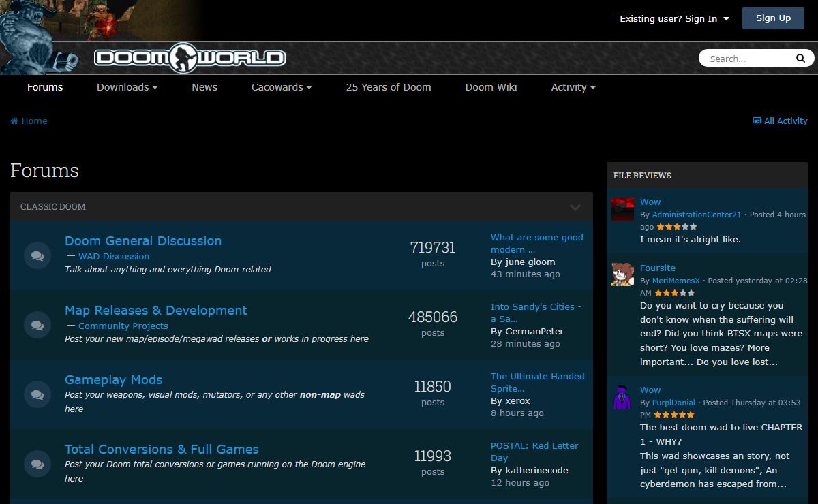Click the FILE REVIEWS sidebar heading
This screenshot has height=504, width=818.
tap(642, 176)
